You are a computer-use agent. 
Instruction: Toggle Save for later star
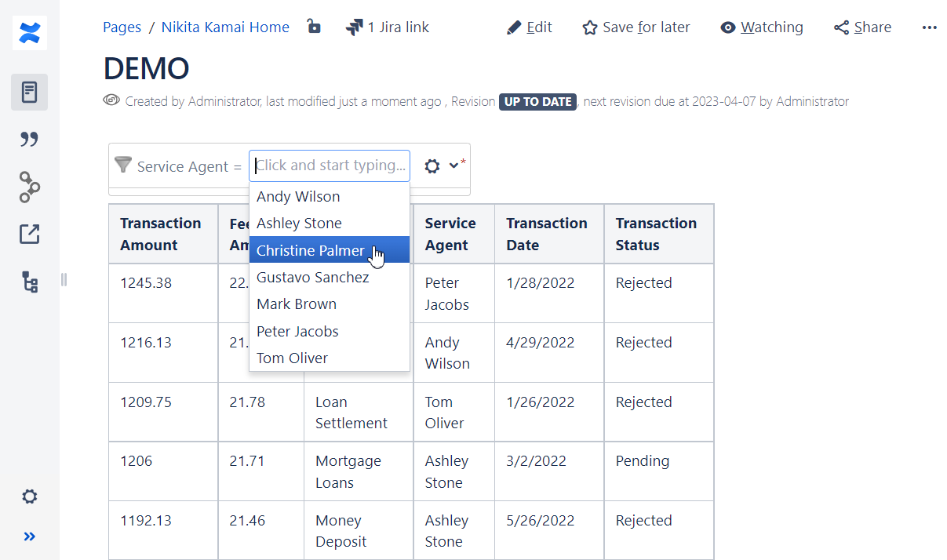click(x=589, y=27)
